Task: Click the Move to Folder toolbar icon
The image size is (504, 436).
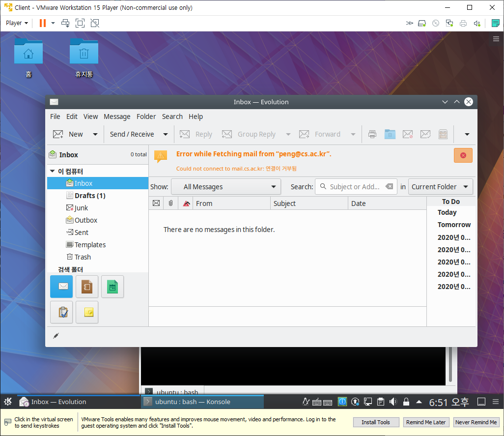Action: (390, 134)
